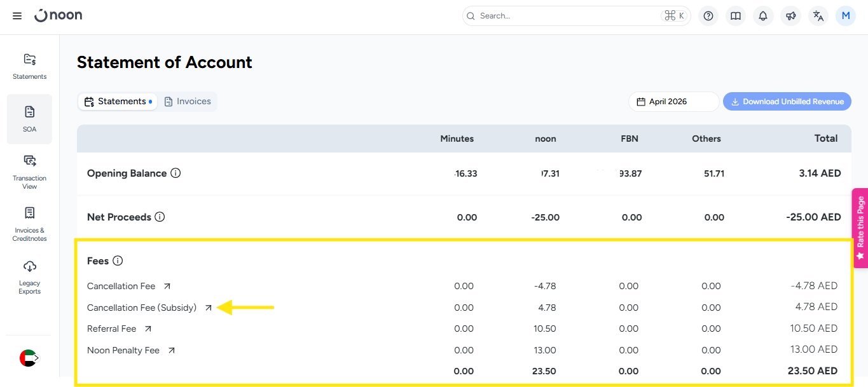
Task: Show the Net Proceeds info tooltip
Action: point(160,217)
